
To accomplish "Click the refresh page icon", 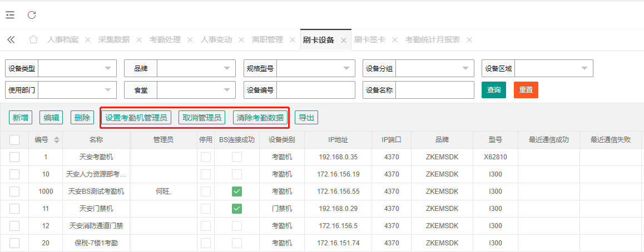I will (32, 15).
